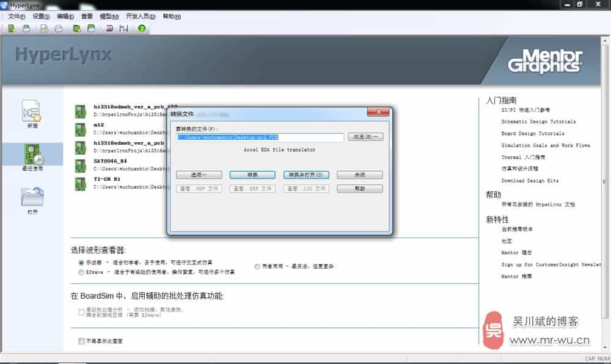Open the 当前推荐版本 link
Viewport: 611px width, 364px height.
point(517,229)
